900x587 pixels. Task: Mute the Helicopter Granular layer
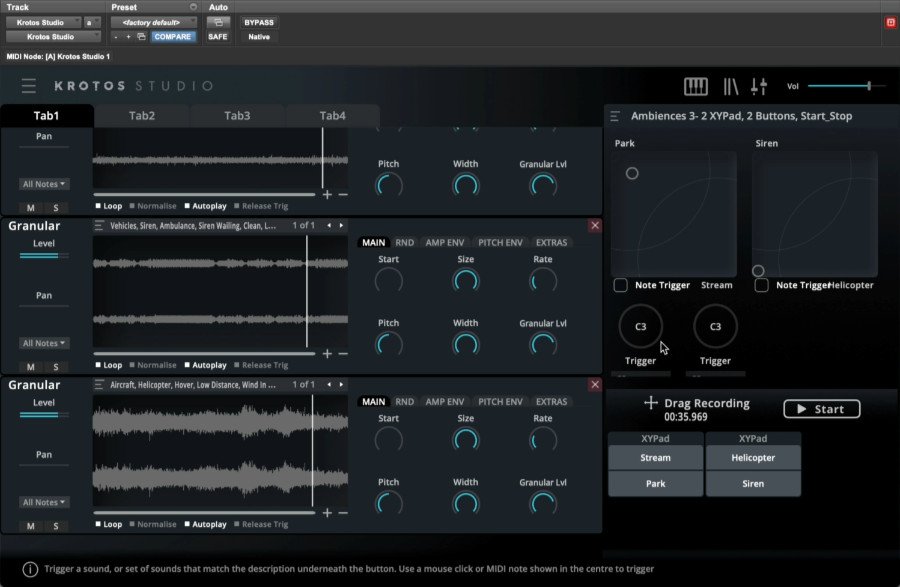[31, 526]
